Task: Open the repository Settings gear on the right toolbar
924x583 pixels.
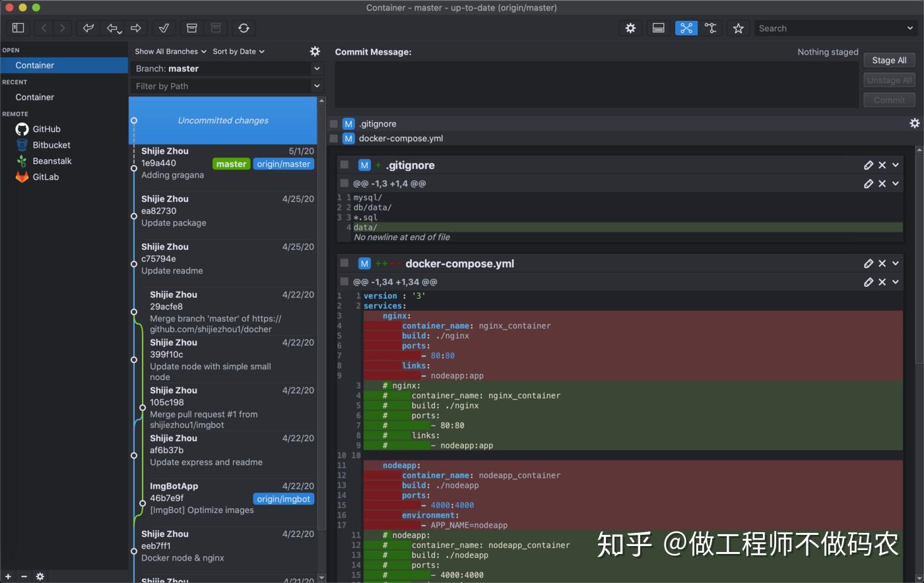Action: point(630,28)
